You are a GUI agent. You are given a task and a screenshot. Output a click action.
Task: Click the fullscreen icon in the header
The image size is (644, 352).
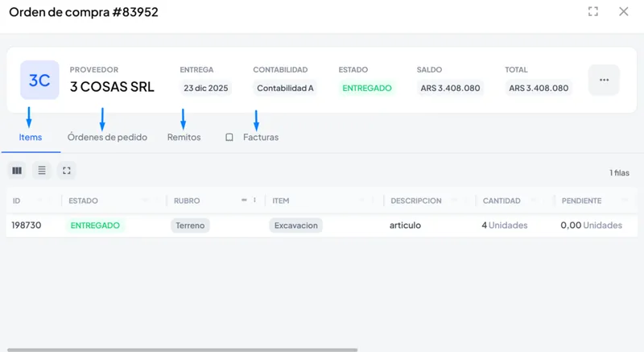coord(592,11)
